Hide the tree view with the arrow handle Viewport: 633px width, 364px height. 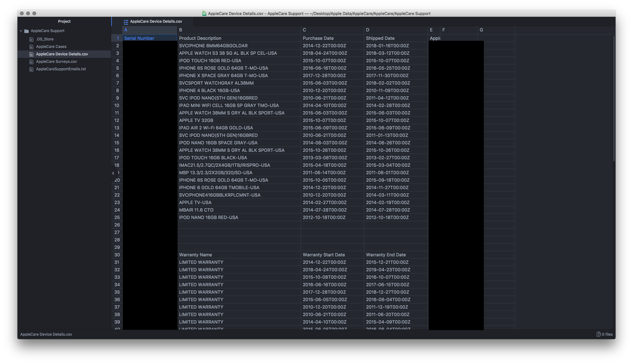[x=113, y=173]
